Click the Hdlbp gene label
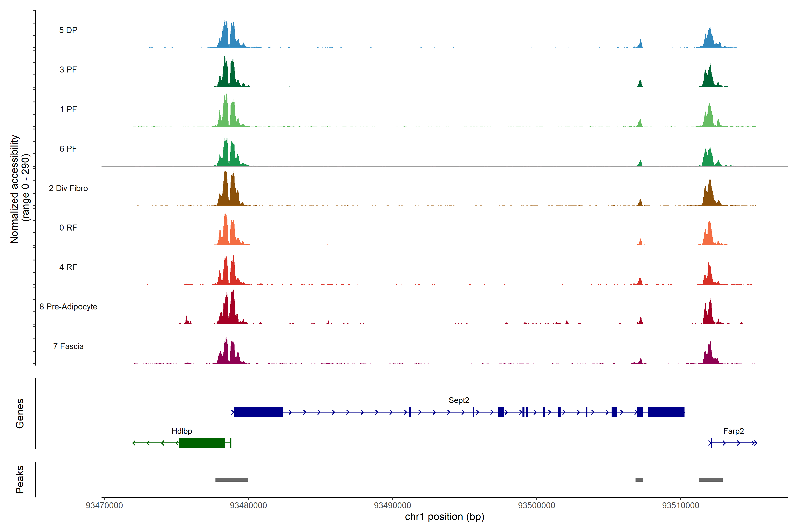 (x=182, y=431)
